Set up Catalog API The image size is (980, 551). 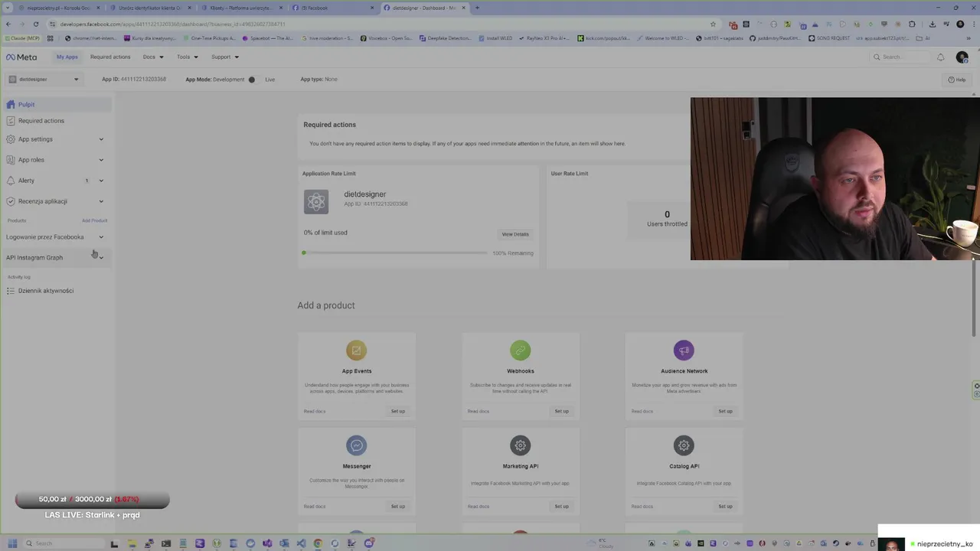(x=725, y=506)
